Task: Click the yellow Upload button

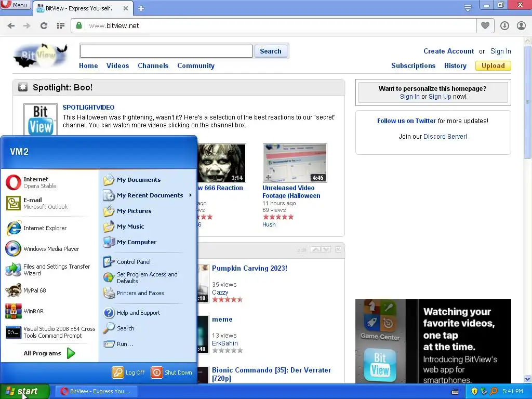Action: (493, 66)
